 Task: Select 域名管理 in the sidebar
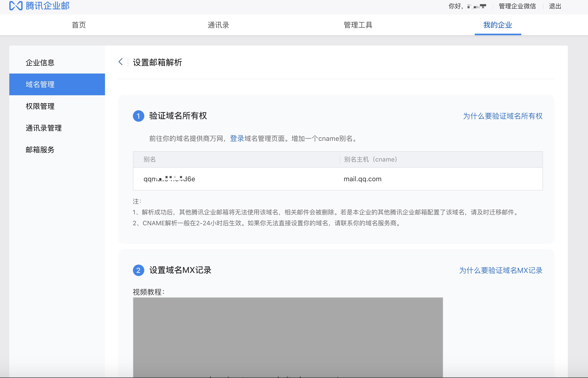tap(40, 84)
